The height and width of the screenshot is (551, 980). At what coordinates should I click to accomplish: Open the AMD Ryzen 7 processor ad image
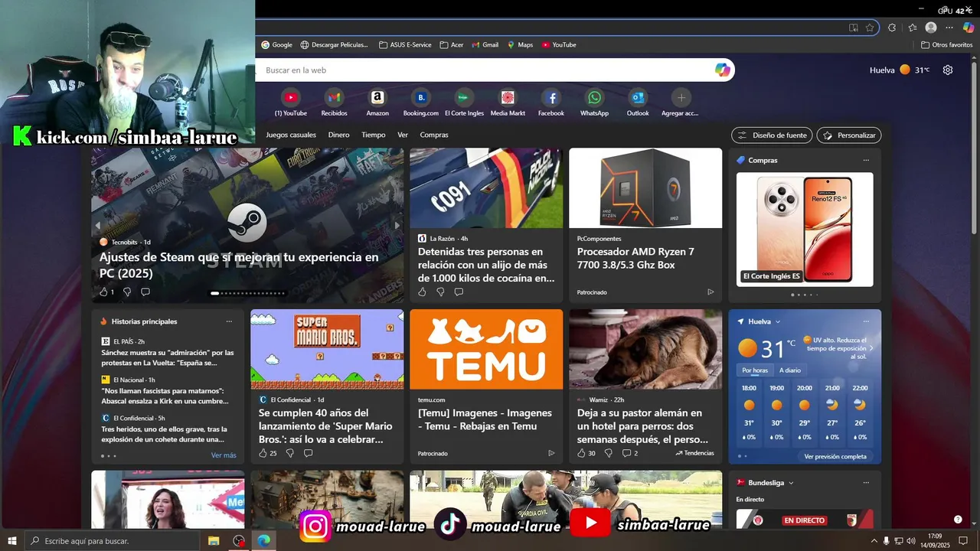pyautogui.click(x=645, y=188)
